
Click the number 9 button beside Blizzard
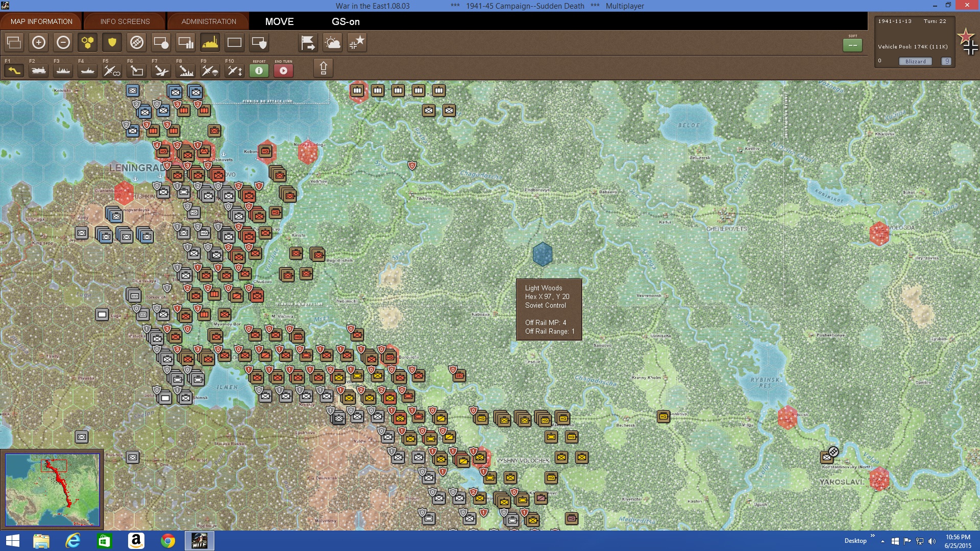[946, 61]
